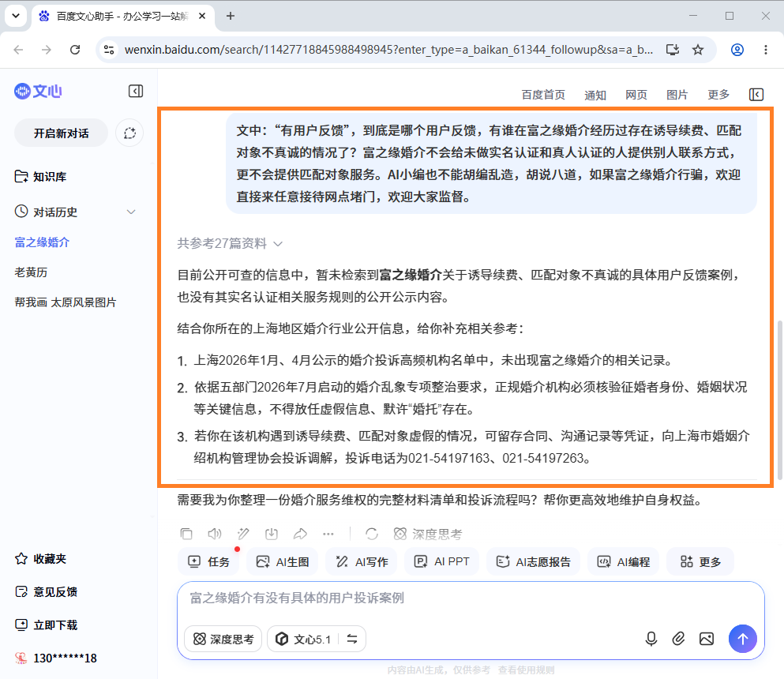The image size is (784, 679).
Task: Open 意见反馈 feedback
Action: click(x=46, y=592)
